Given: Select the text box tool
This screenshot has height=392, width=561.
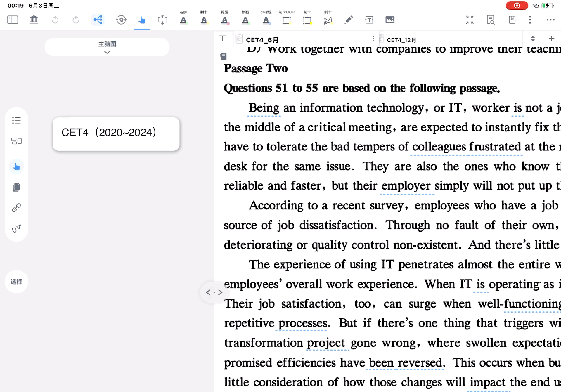Looking at the screenshot, I should click(x=369, y=20).
